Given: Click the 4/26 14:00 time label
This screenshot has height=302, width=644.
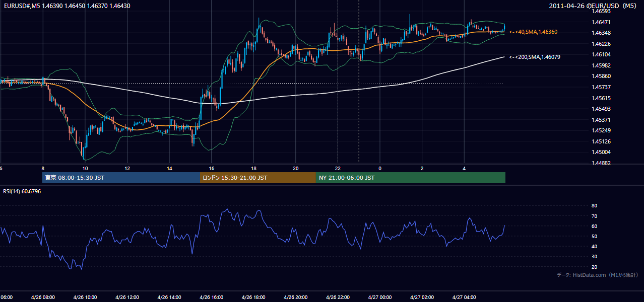Looking at the screenshot, I should tap(169, 297).
